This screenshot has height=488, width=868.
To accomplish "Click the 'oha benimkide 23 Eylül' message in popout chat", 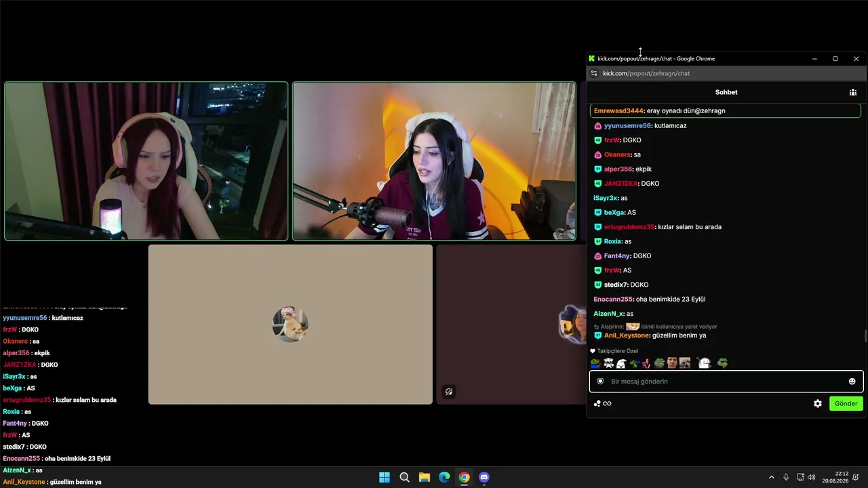I will click(671, 300).
